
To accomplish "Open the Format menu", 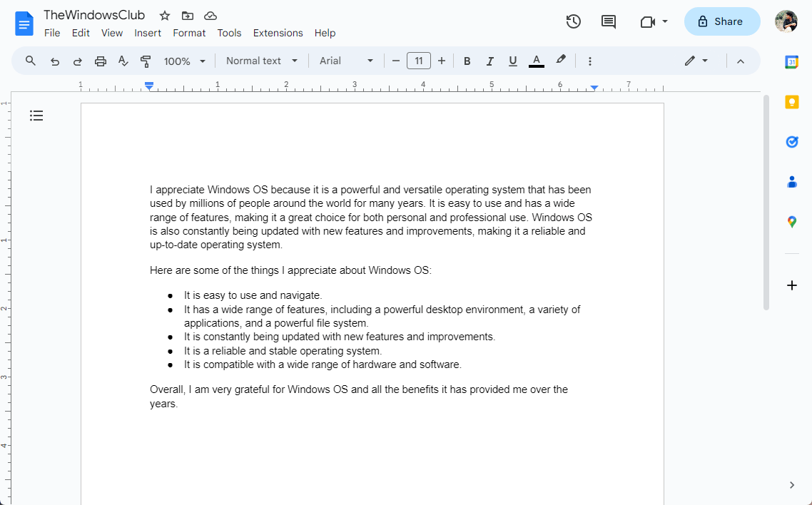I will tap(189, 33).
